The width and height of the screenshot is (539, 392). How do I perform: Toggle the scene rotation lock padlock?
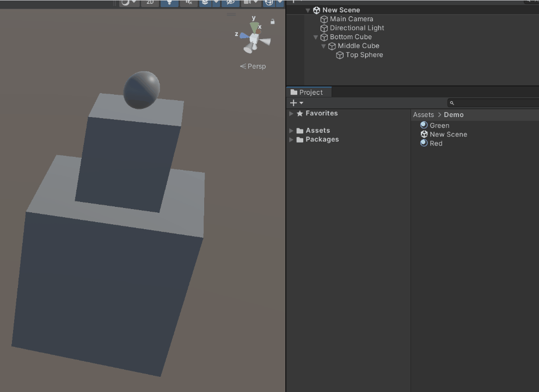pyautogui.click(x=273, y=22)
